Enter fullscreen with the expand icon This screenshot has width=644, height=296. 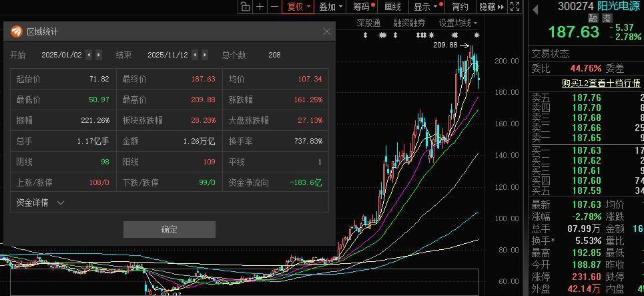click(514, 7)
